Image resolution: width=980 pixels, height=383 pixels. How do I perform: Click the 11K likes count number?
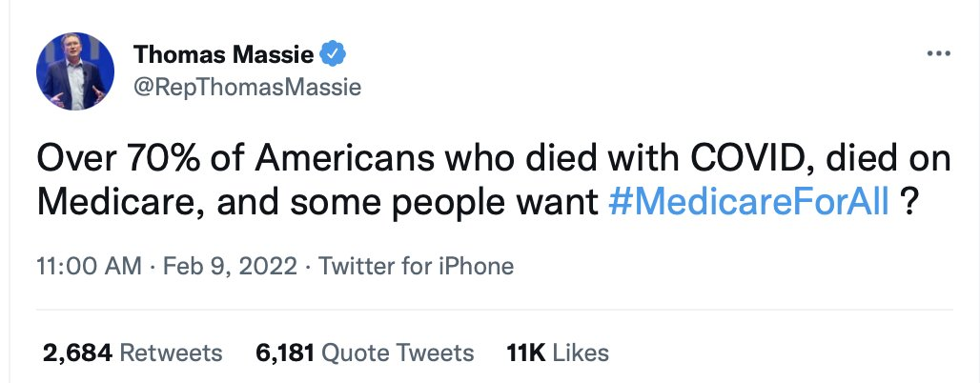tap(525, 353)
